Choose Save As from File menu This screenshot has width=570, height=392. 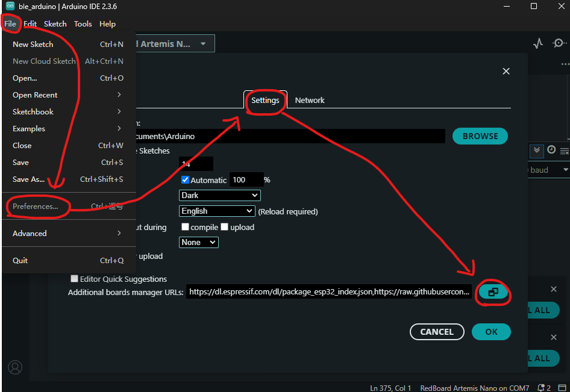[29, 179]
